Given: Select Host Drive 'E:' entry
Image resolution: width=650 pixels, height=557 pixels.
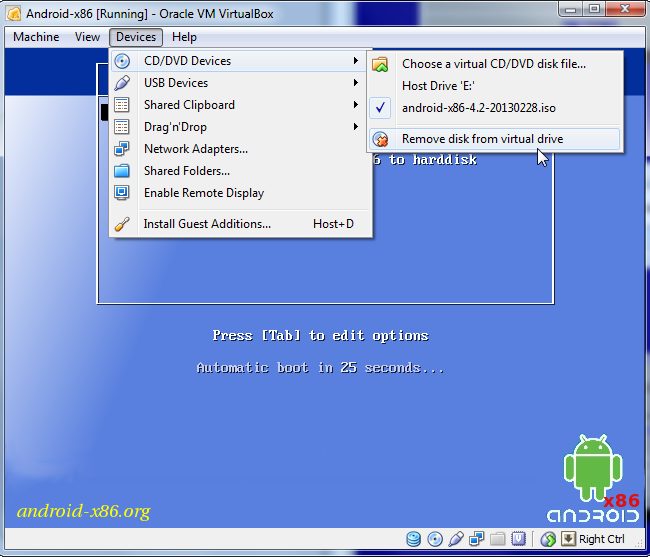Looking at the screenshot, I should coord(495,86).
